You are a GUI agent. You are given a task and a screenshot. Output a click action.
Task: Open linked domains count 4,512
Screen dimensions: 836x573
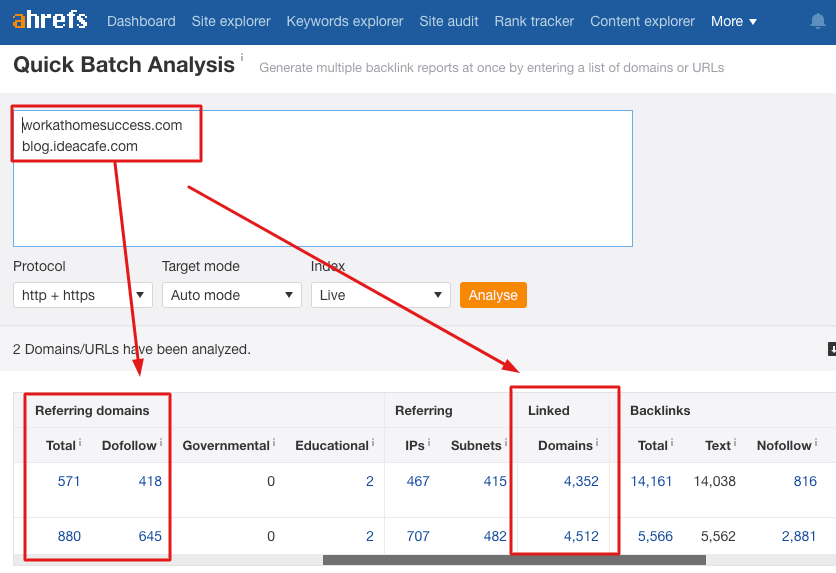point(581,536)
